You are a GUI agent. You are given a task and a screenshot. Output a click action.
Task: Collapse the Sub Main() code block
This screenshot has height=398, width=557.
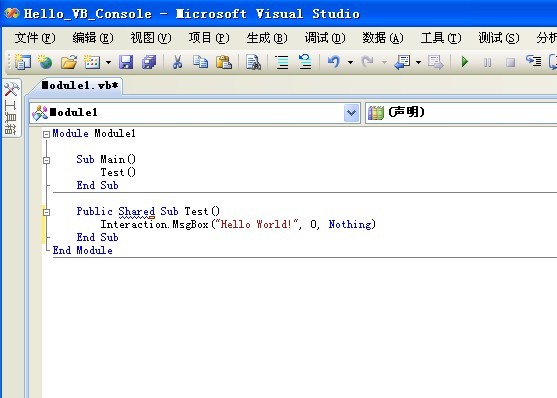tap(46, 160)
